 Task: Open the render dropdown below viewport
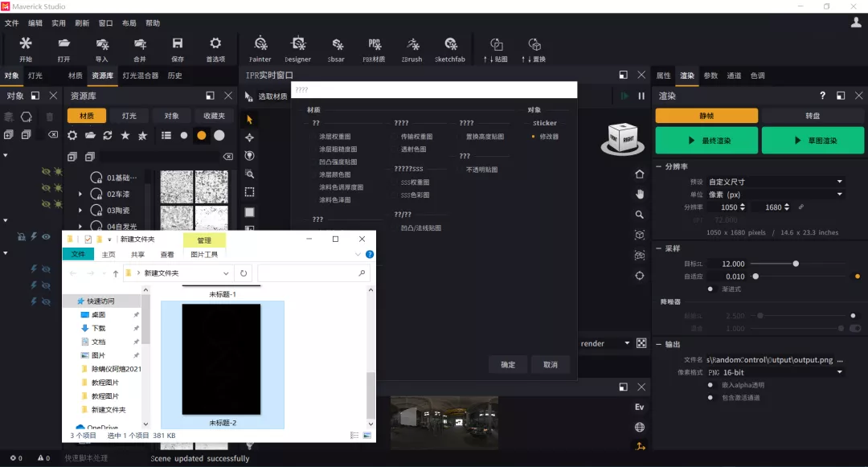[606, 343]
